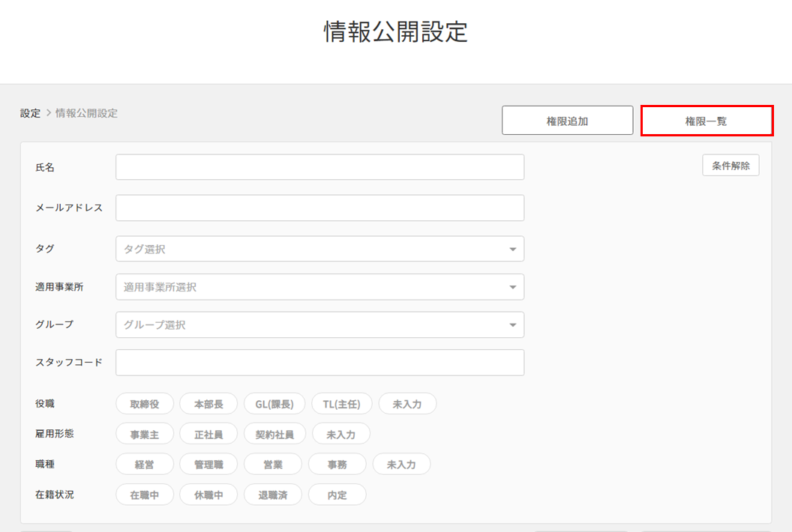792x532 pixels.
Task: Select the 退職済 status chip
Action: (273, 495)
